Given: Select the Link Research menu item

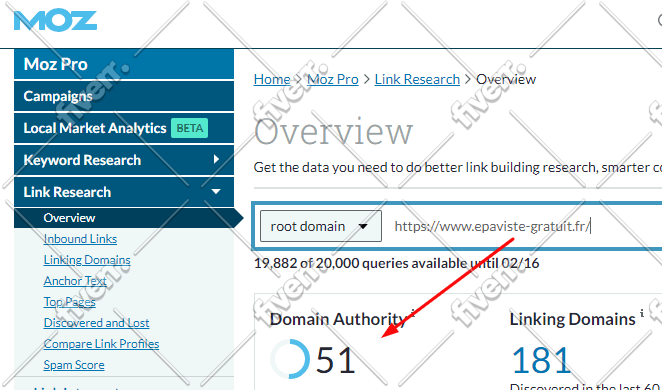Looking at the screenshot, I should (124, 192).
